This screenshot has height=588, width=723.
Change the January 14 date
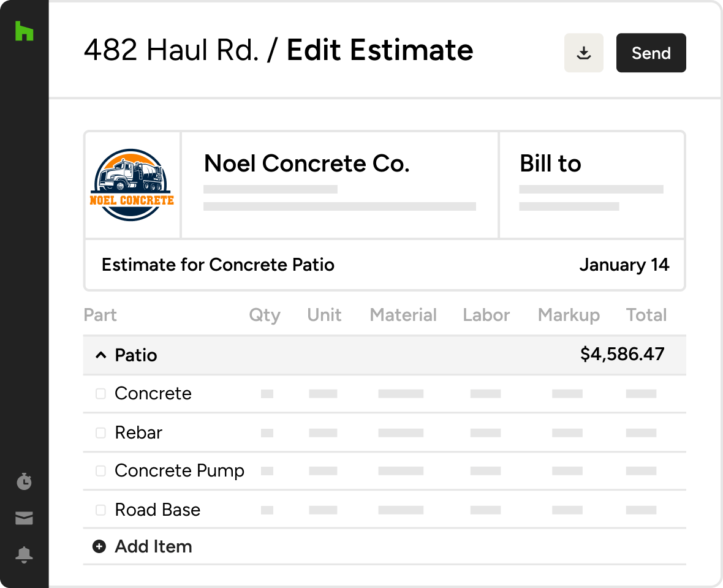(x=624, y=265)
